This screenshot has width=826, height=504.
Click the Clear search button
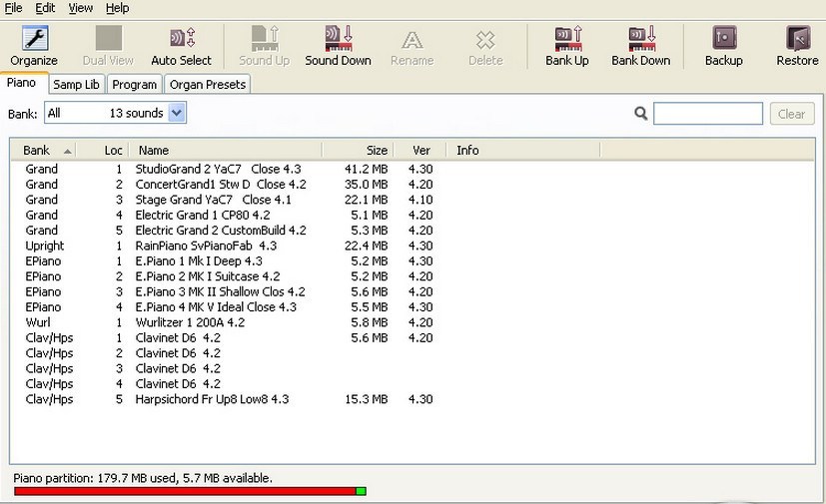[792, 114]
